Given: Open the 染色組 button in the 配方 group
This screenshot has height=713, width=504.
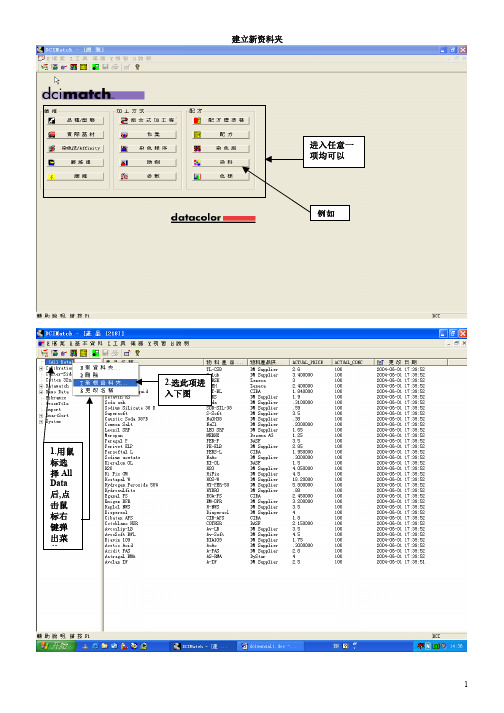Looking at the screenshot, I should point(221,148).
